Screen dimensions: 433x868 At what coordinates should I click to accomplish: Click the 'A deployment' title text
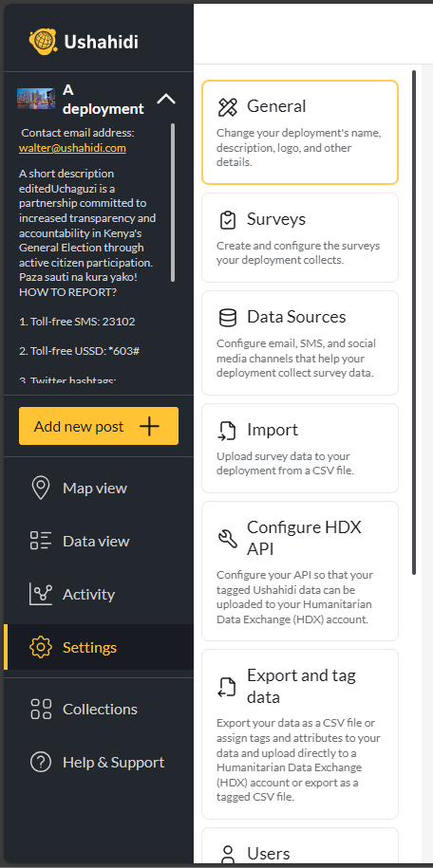click(x=104, y=99)
